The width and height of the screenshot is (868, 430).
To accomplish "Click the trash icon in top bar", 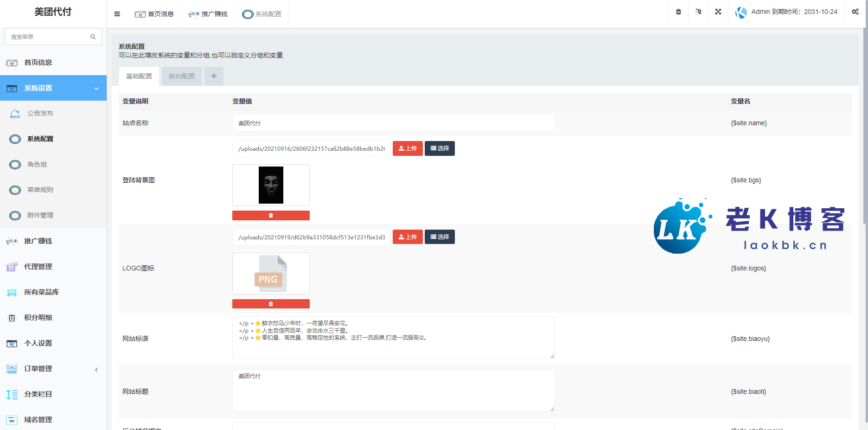I will (x=678, y=12).
